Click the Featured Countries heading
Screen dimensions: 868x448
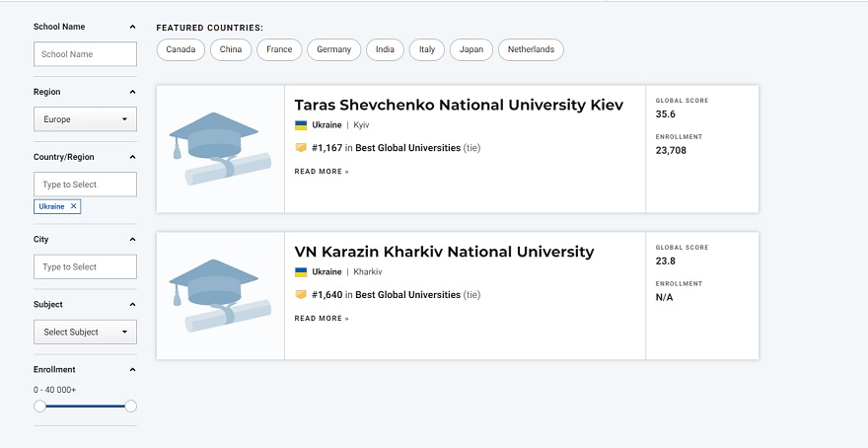(210, 28)
